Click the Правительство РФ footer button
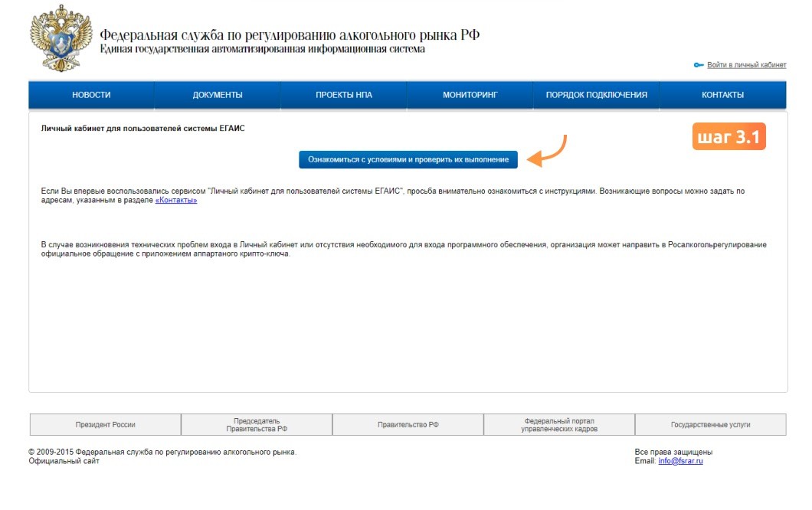Screen dimensions: 812x510 pyautogui.click(x=408, y=424)
